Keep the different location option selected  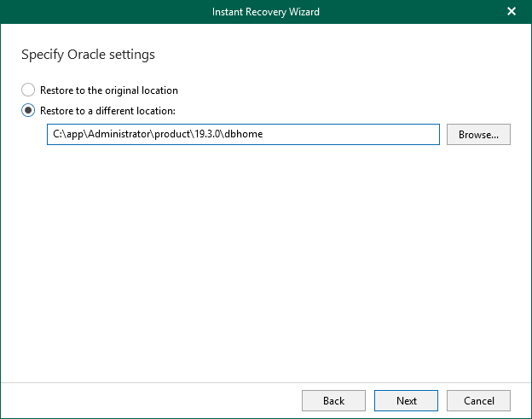(29, 110)
